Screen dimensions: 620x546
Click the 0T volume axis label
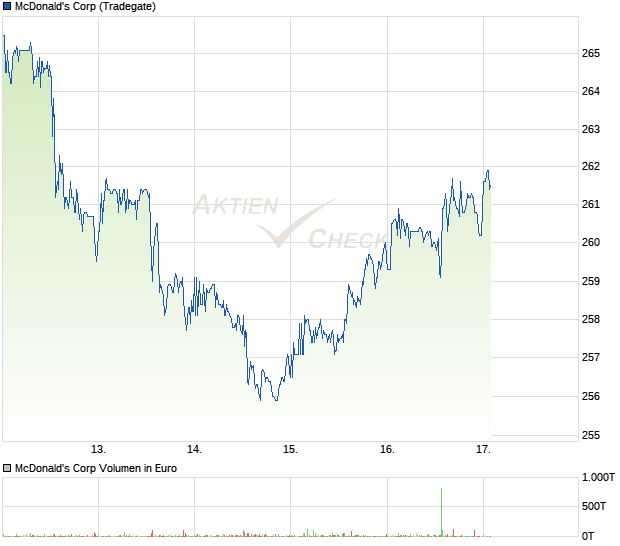pos(588,537)
